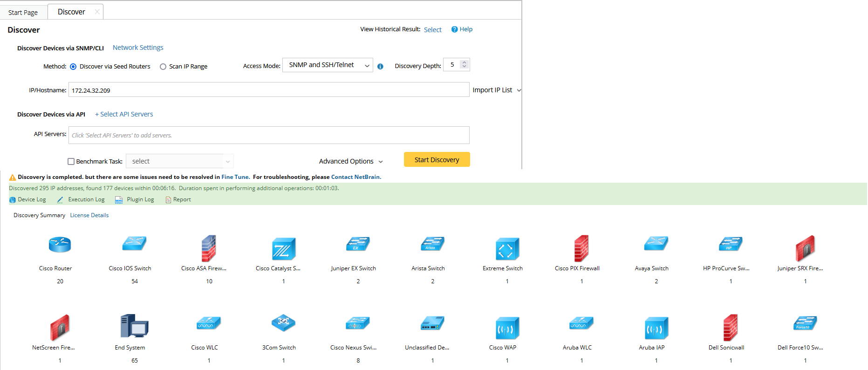Click the End System count 65
This screenshot has height=370, width=868.
pos(135,361)
